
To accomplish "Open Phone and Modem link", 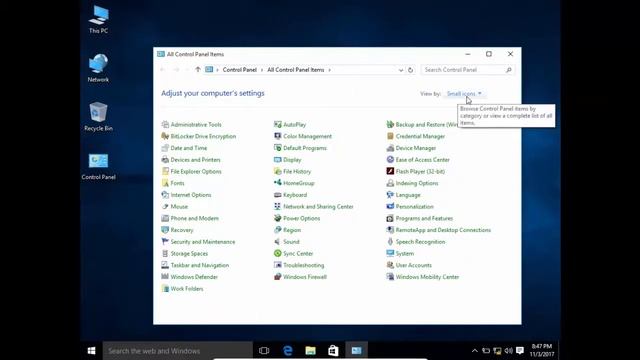I will point(194,218).
